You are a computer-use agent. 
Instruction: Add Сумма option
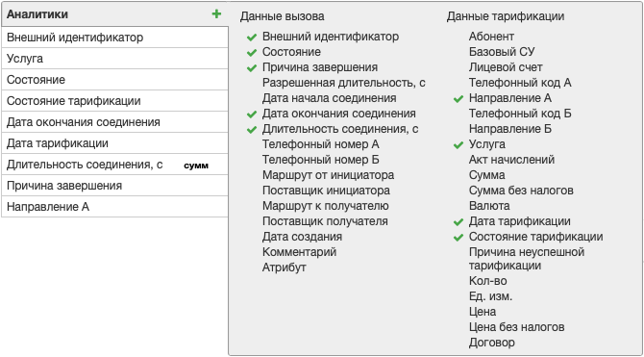[x=486, y=175]
